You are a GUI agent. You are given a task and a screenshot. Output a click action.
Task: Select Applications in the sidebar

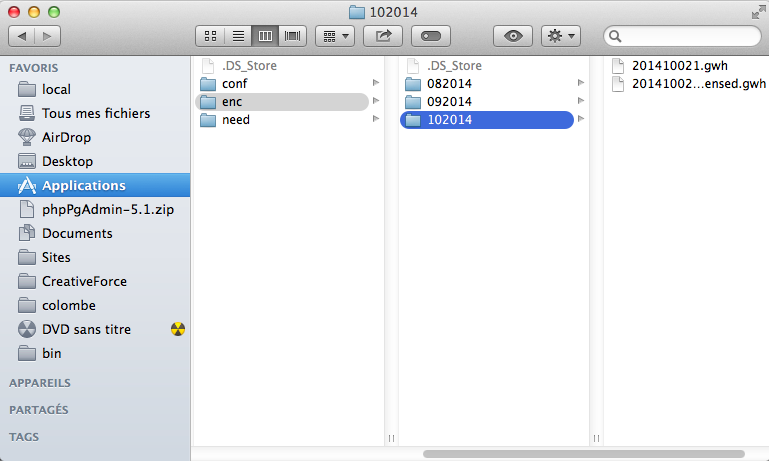[95, 185]
